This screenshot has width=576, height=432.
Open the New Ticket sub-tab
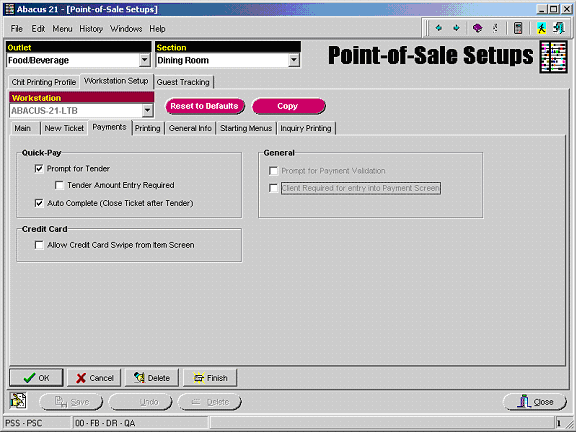point(64,128)
